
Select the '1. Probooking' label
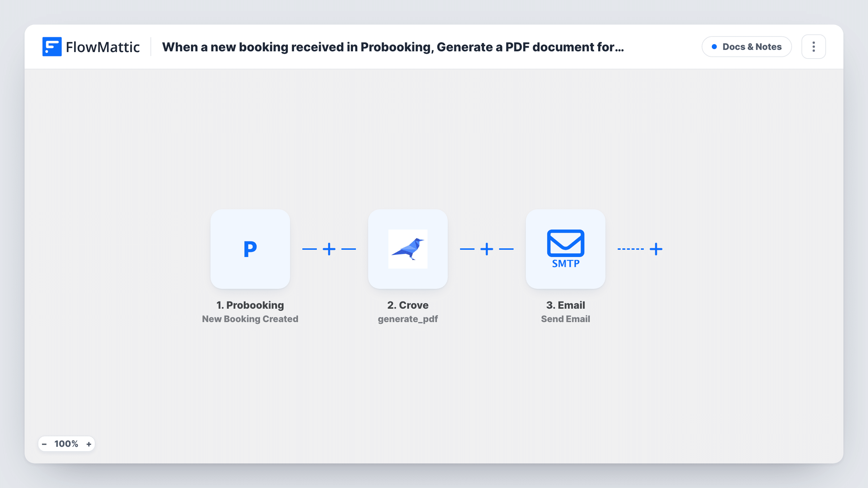click(x=250, y=305)
